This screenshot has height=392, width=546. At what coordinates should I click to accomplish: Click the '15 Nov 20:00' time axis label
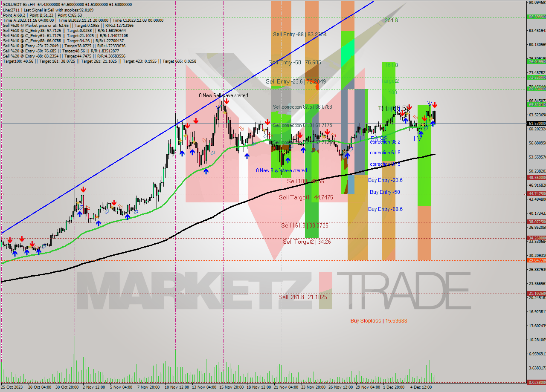[x=231, y=387]
